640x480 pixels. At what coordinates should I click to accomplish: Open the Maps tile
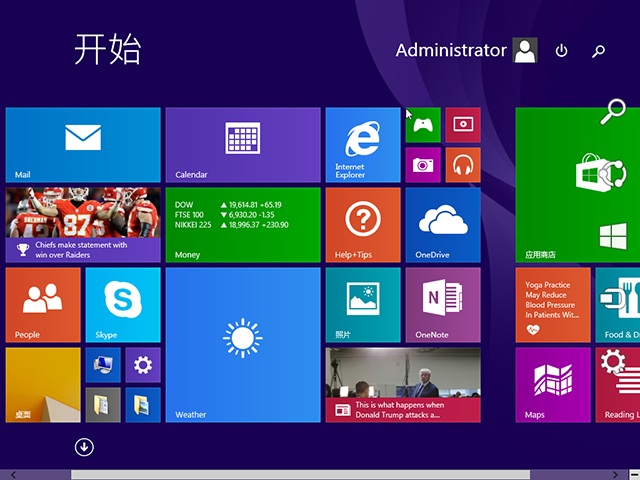pos(553,385)
